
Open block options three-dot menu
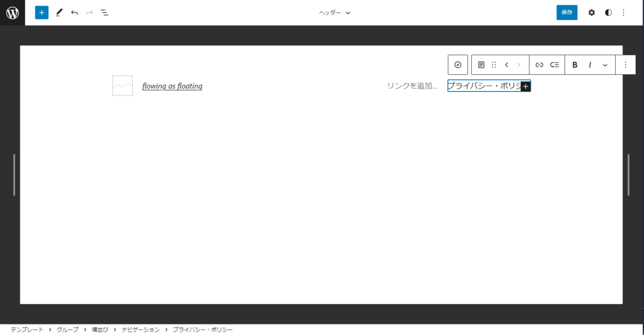(625, 65)
